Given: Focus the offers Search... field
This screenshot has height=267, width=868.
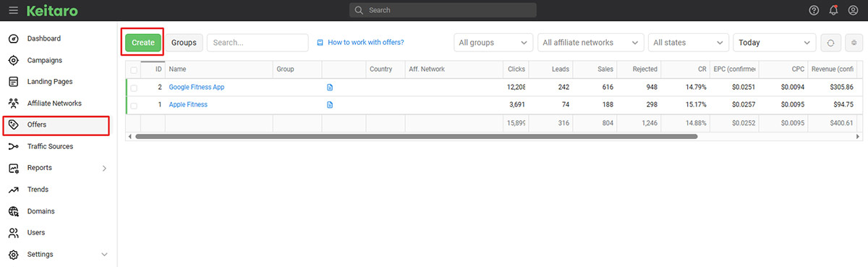Looking at the screenshot, I should (258, 43).
